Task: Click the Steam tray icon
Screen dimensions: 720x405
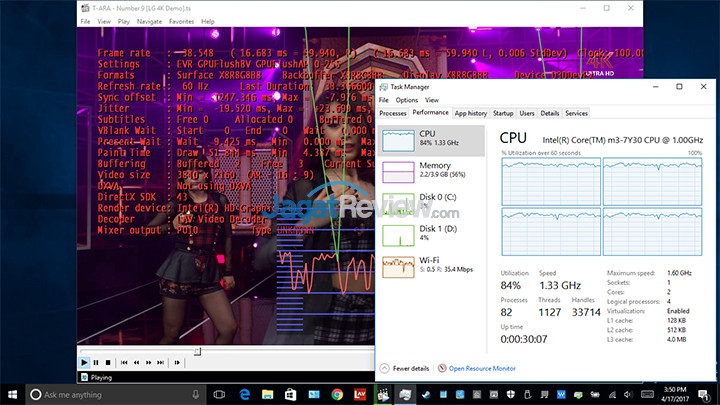Action: pyautogui.click(x=427, y=394)
